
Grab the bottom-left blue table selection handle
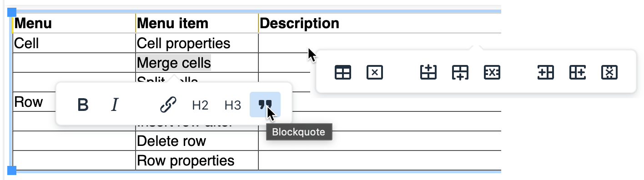pos(12,170)
